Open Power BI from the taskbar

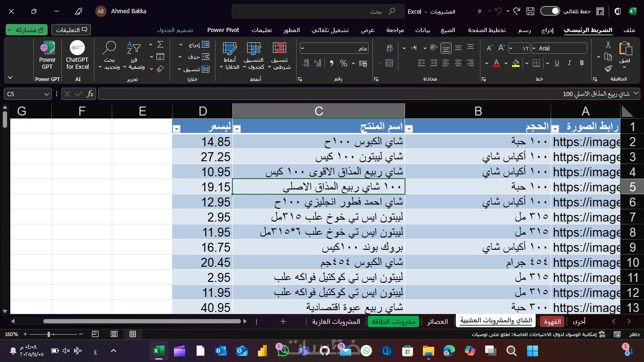pos(262,351)
